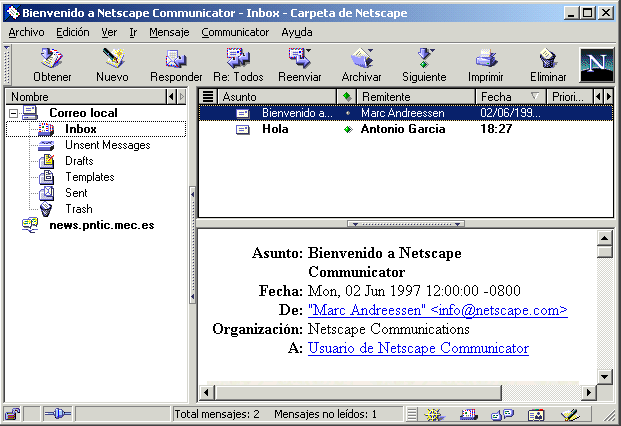This screenshot has height=426, width=621.
Task: Sort messages by Priori... column
Action: 570,96
